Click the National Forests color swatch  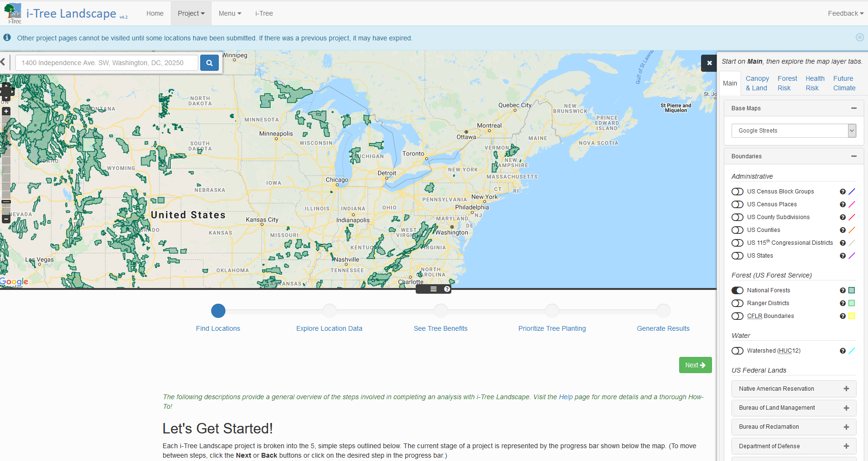click(852, 290)
